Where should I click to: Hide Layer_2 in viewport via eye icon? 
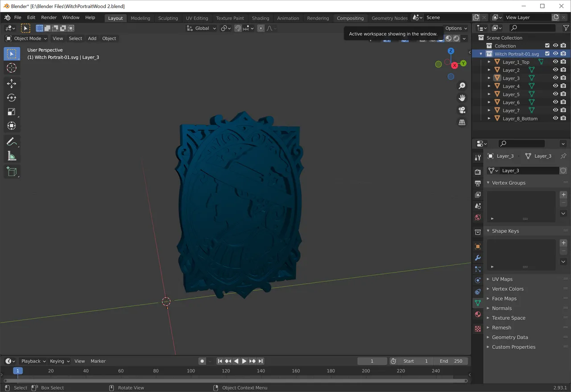(555, 70)
